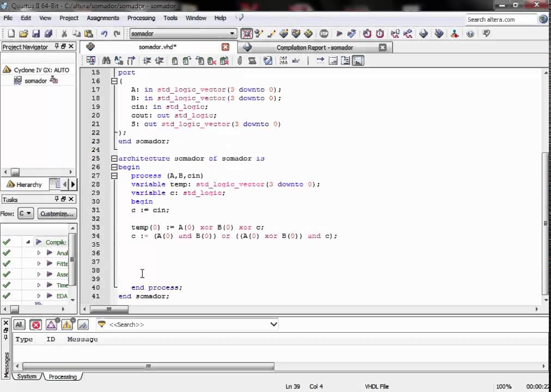
Task: Click the Increase Indent icon
Action: pyautogui.click(x=147, y=61)
